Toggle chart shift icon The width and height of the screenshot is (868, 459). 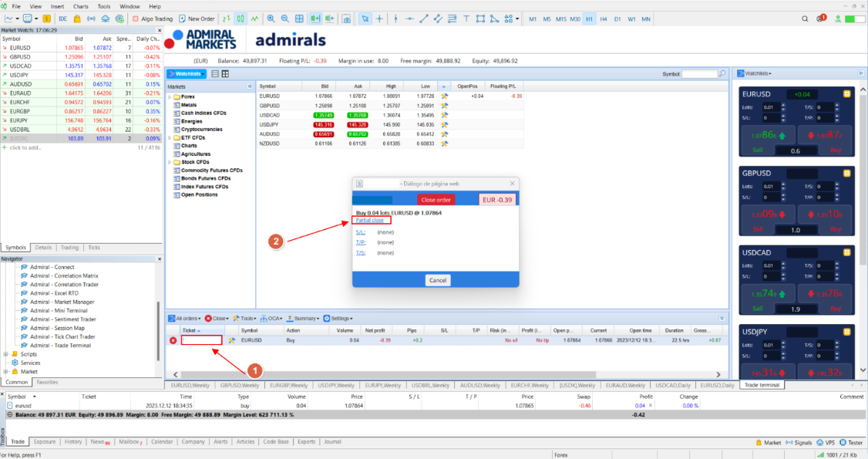pos(329,19)
